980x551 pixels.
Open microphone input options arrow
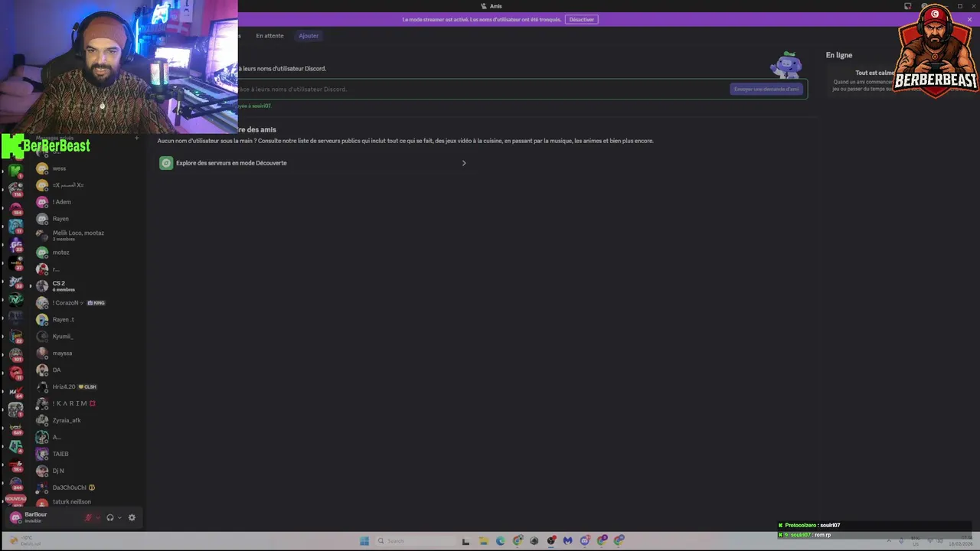coord(97,517)
